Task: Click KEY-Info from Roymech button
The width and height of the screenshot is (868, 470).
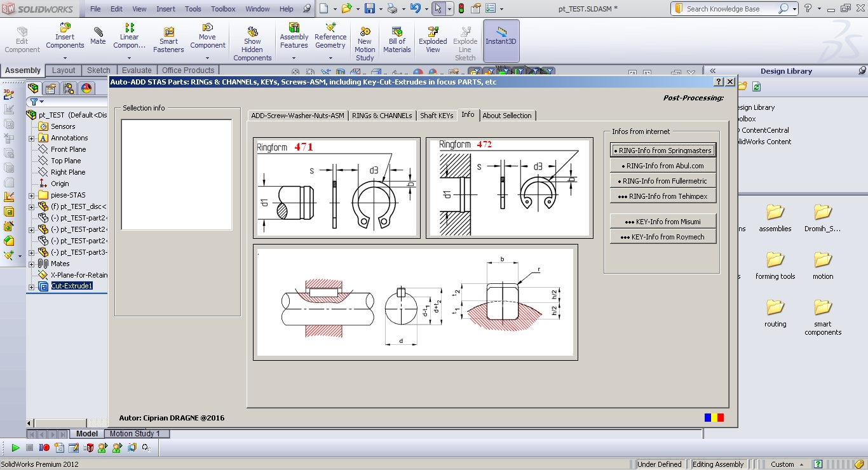Action: click(663, 237)
